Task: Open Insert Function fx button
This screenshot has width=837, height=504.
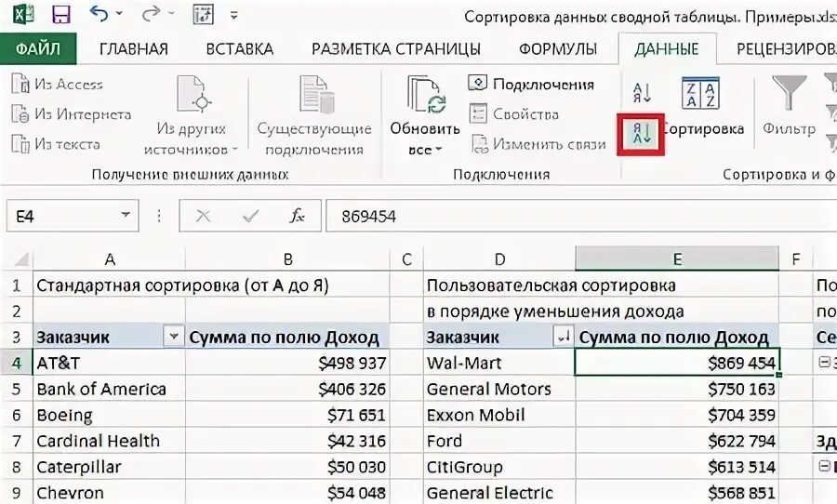Action: click(297, 217)
